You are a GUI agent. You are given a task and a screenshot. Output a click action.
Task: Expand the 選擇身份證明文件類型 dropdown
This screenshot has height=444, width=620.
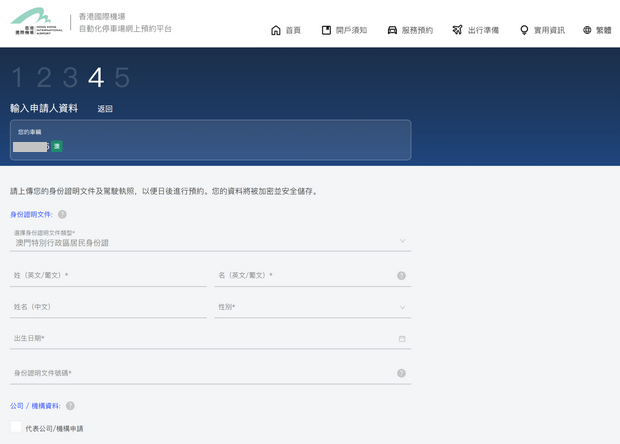pyautogui.click(x=210, y=241)
